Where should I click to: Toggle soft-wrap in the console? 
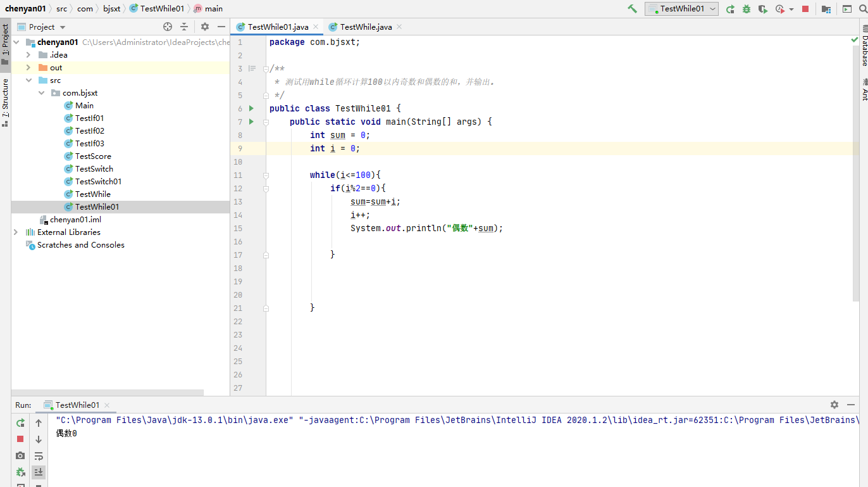click(39, 455)
